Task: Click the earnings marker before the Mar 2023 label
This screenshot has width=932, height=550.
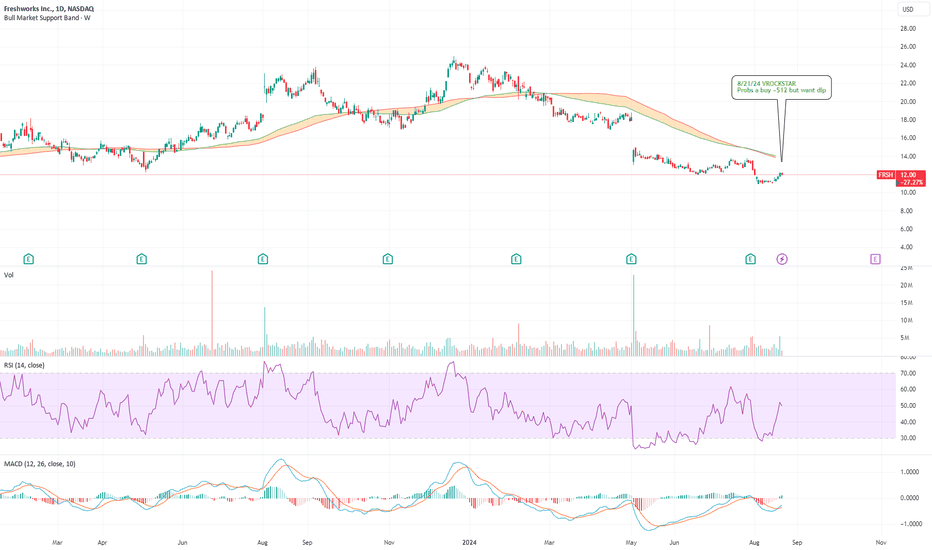Action: [29, 259]
